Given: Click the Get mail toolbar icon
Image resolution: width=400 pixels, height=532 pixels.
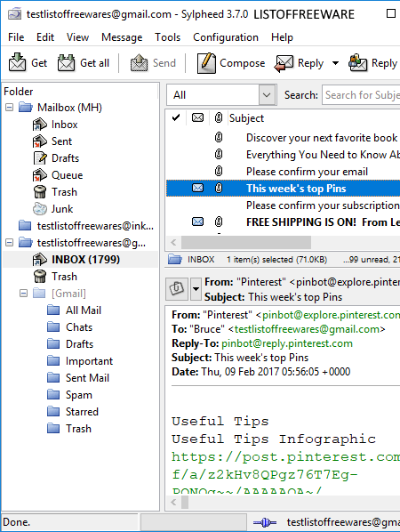Looking at the screenshot, I should pyautogui.click(x=17, y=63).
